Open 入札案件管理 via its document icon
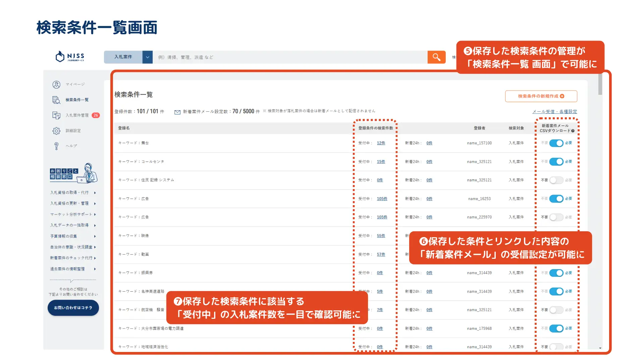 coord(56,115)
